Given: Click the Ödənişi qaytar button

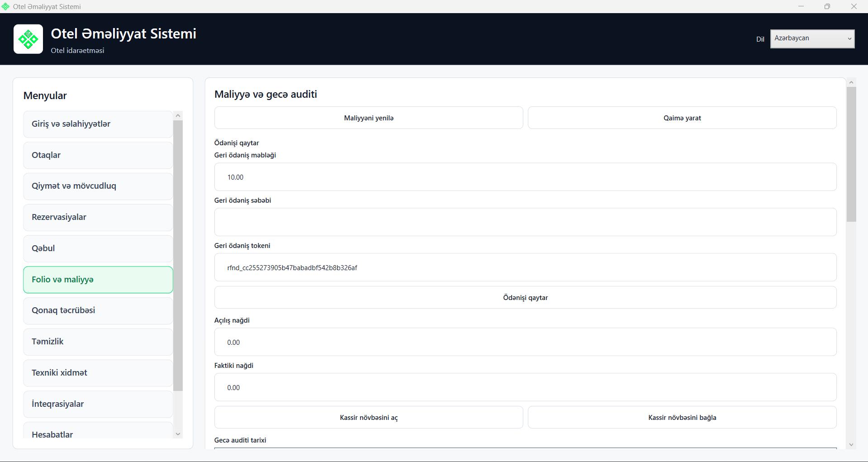Looking at the screenshot, I should point(525,297).
